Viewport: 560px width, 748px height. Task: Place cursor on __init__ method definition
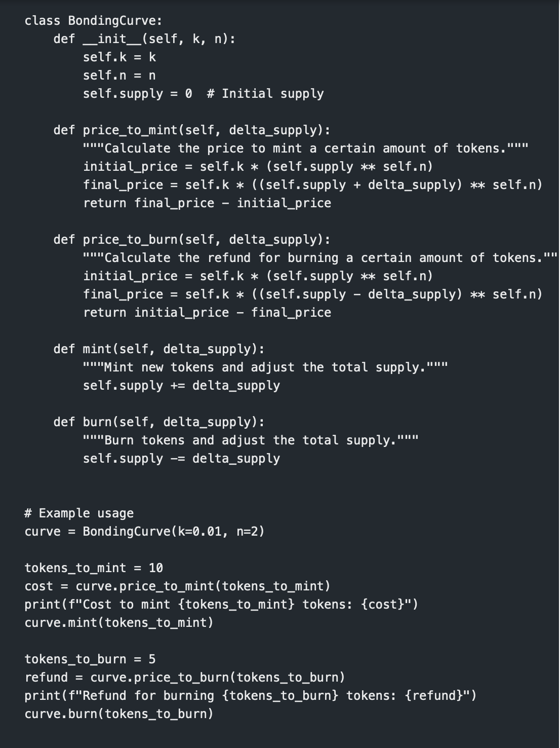144,39
